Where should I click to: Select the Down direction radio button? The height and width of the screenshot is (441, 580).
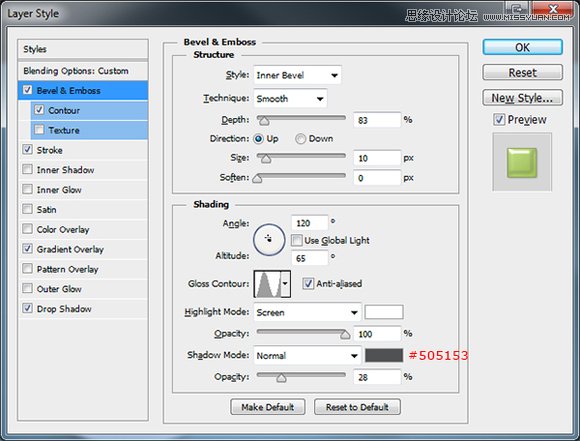click(300, 139)
